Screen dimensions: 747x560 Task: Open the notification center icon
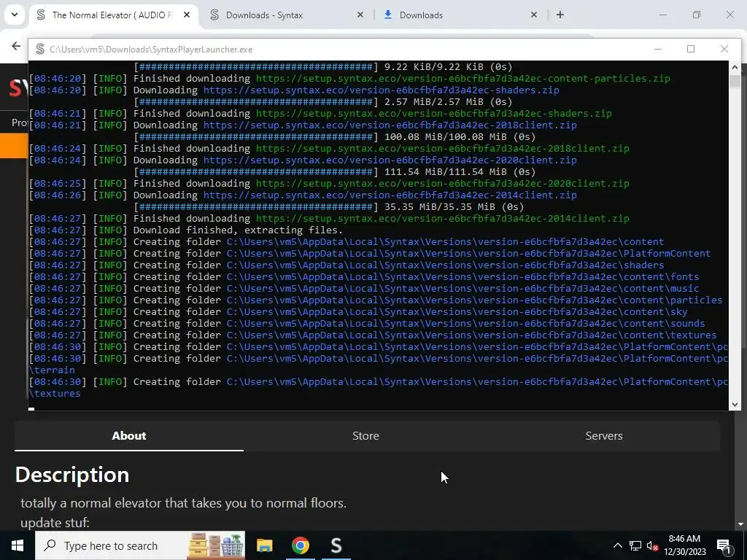(x=724, y=545)
